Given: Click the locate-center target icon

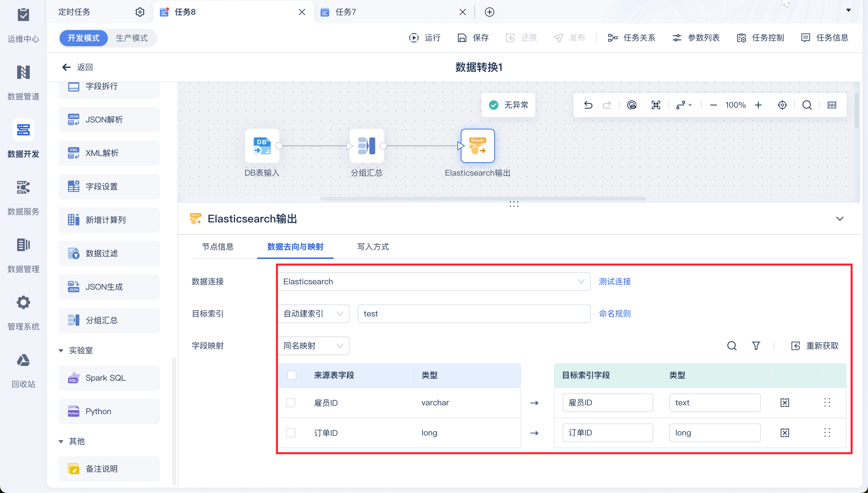Looking at the screenshot, I should click(782, 105).
